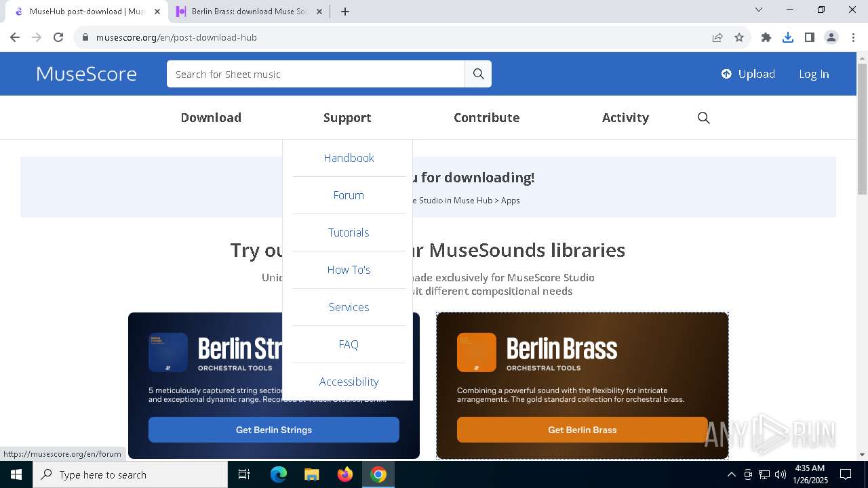Open the Chrome three-dot menu

(852, 37)
